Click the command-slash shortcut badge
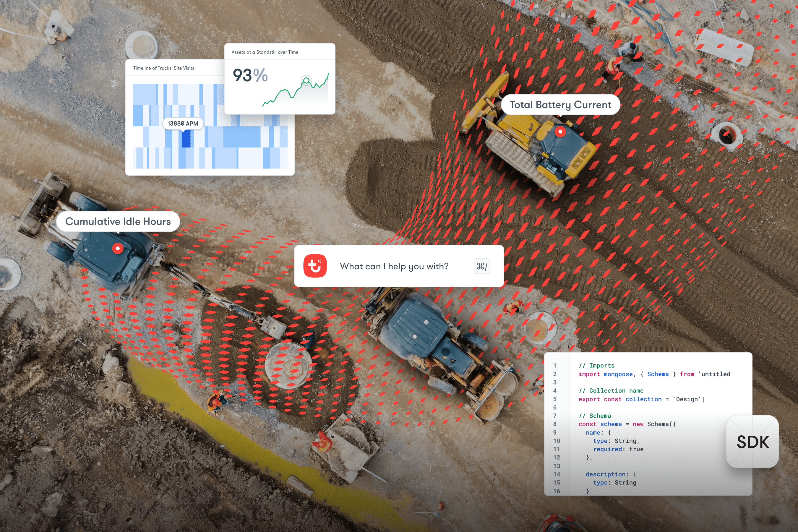 (481, 266)
